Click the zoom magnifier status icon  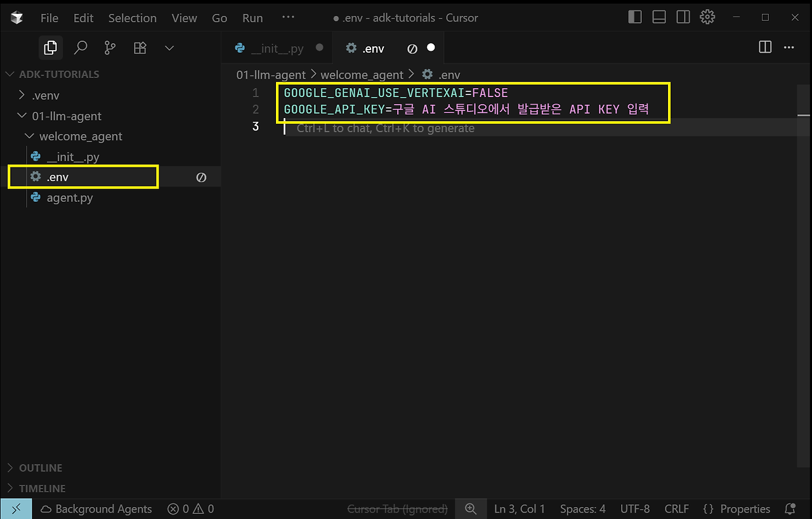(471, 509)
